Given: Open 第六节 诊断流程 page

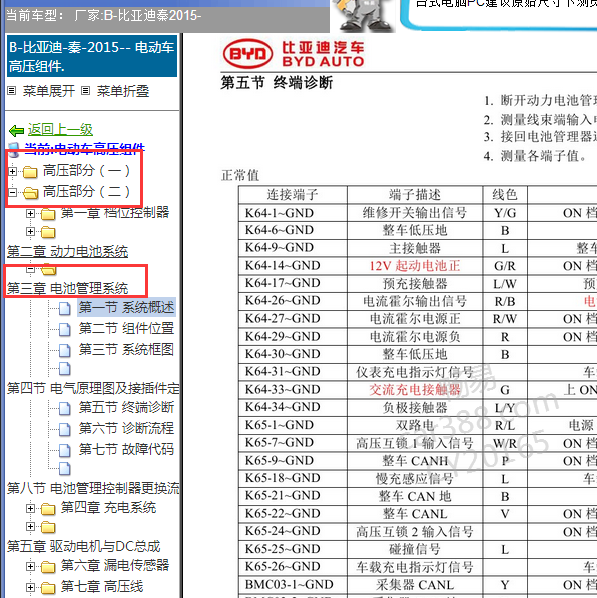Looking at the screenshot, I should pyautogui.click(x=126, y=428).
